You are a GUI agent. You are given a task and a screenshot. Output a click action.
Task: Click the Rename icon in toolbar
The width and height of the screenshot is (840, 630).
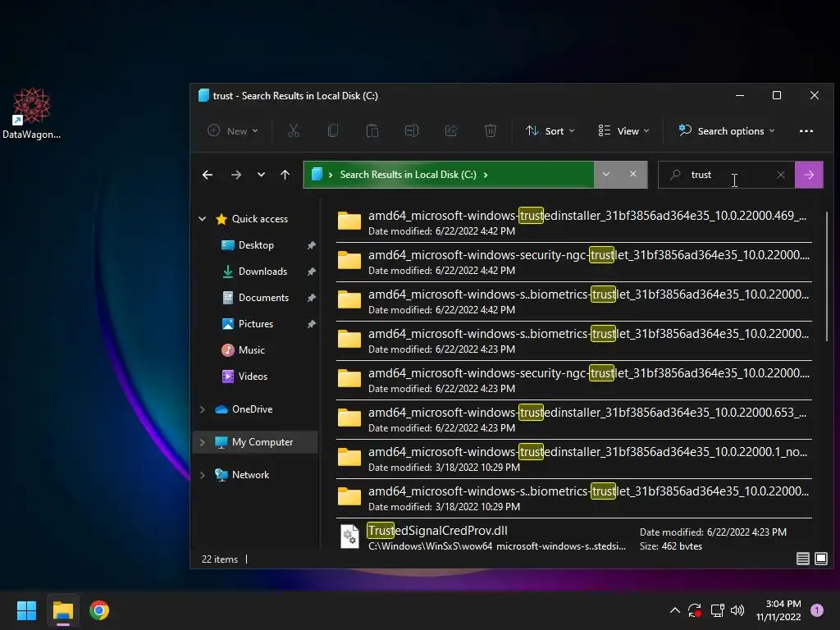(412, 130)
